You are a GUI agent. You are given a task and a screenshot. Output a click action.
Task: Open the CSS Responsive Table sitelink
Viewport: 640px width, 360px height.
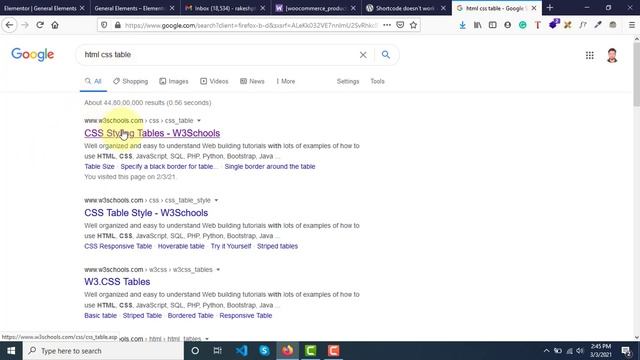click(x=118, y=246)
